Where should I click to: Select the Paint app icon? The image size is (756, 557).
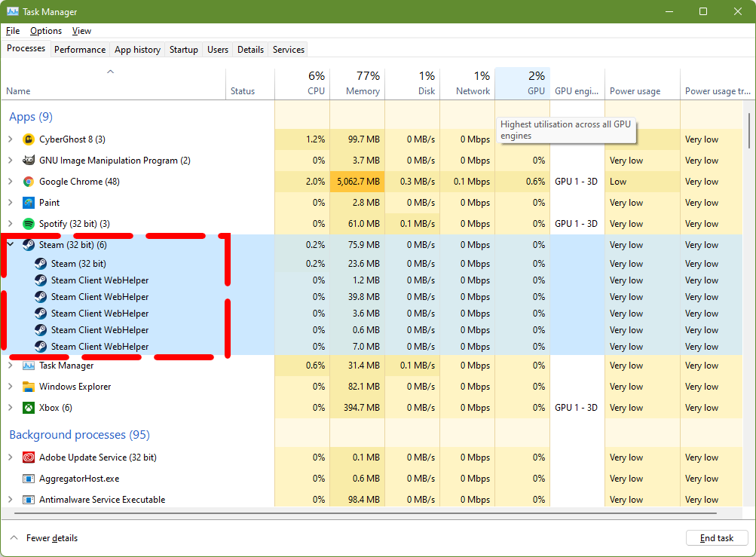(x=29, y=203)
